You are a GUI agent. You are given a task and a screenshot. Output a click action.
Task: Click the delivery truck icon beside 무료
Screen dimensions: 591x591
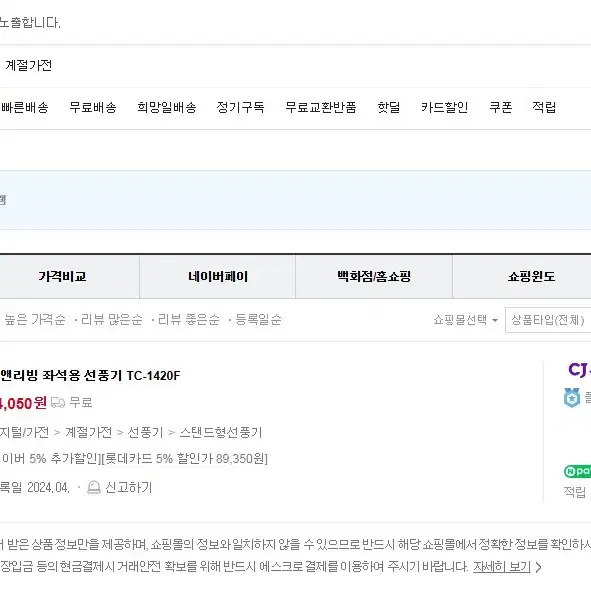(58, 403)
